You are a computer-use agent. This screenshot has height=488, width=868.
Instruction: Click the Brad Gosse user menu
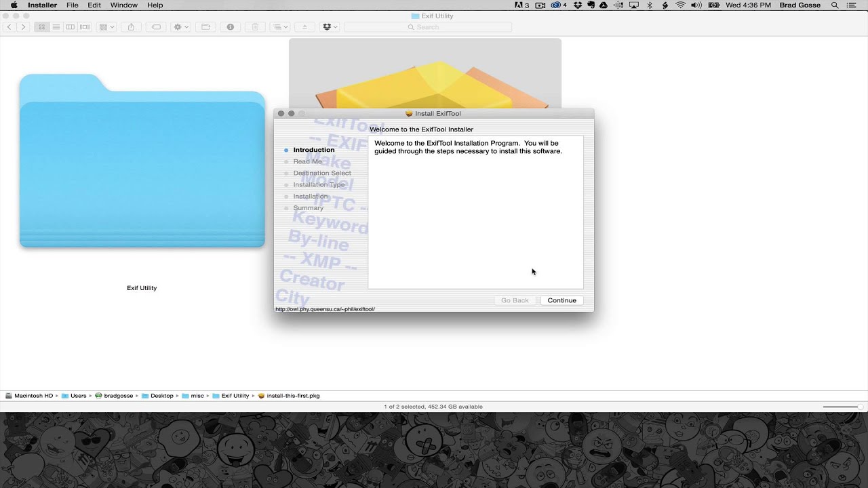click(800, 5)
